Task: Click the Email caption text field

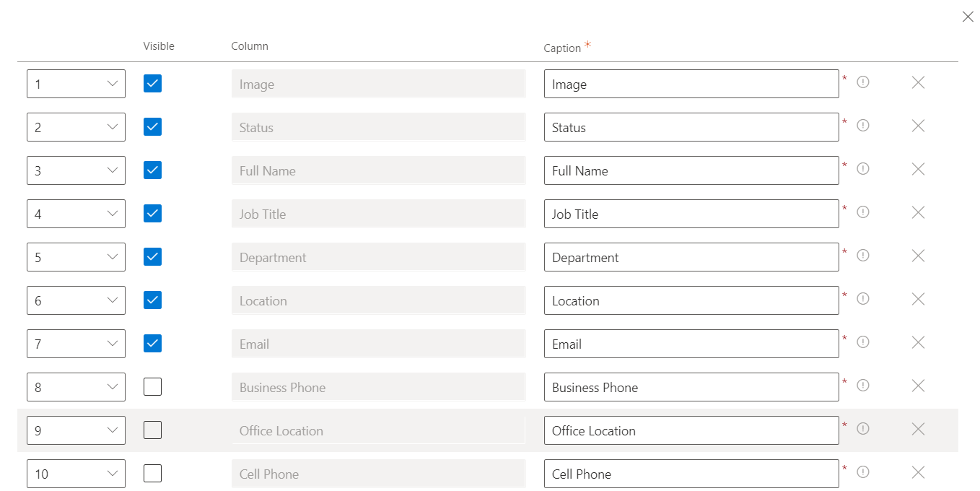Action: (x=691, y=344)
